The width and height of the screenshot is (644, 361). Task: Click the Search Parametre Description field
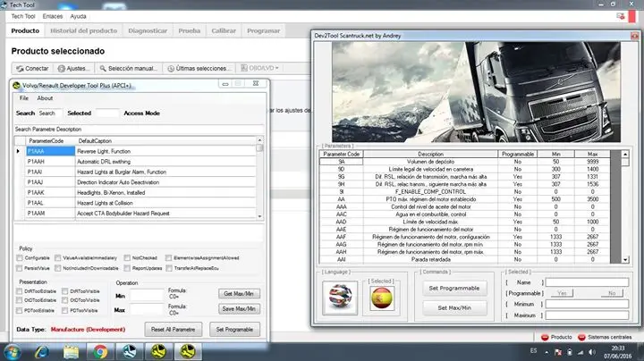139,130
